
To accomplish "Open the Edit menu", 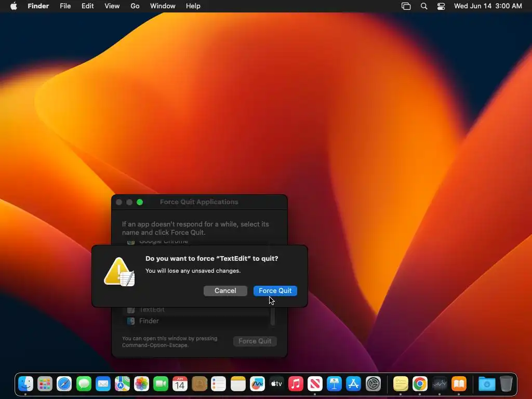I will 87,6.
